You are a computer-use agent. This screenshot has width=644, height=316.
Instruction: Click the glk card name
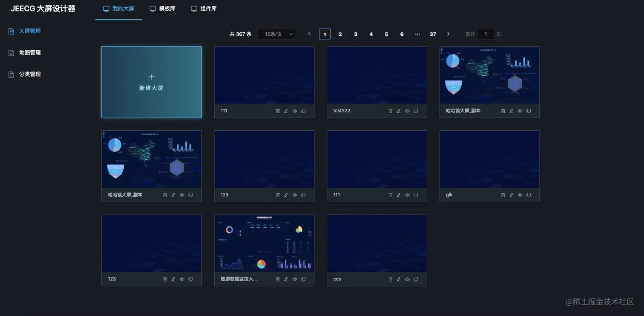[x=449, y=195]
